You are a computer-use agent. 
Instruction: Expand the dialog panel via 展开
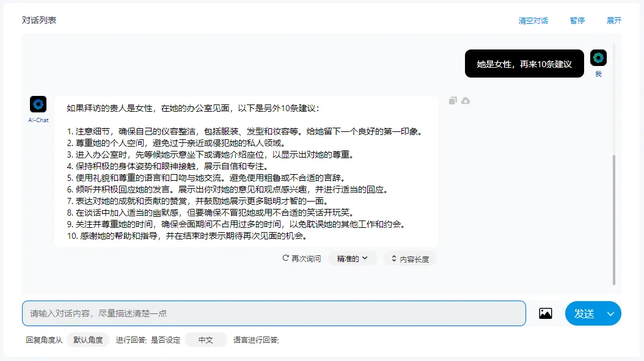614,21
